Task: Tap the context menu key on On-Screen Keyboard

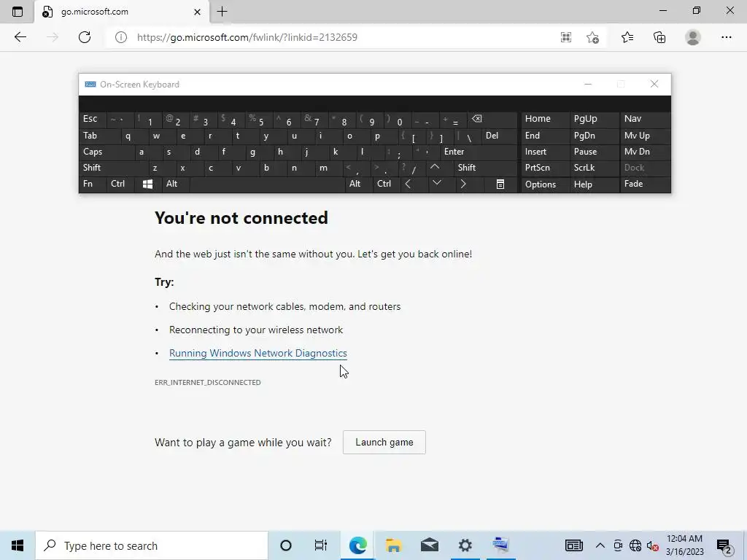Action: [x=500, y=184]
